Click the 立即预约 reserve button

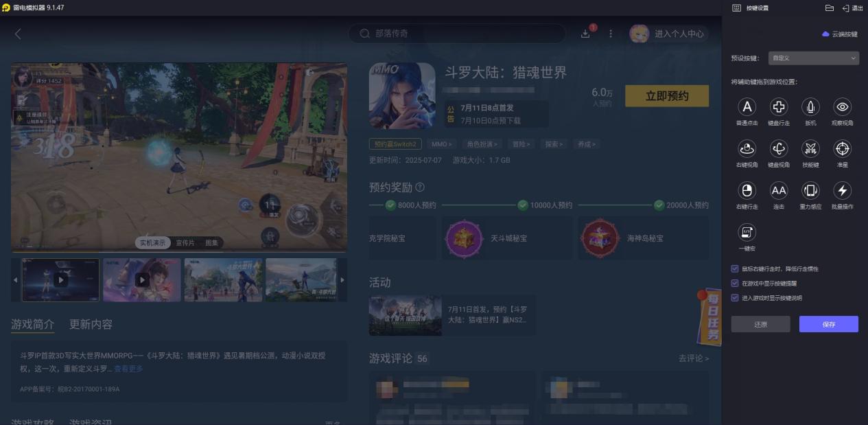(667, 96)
